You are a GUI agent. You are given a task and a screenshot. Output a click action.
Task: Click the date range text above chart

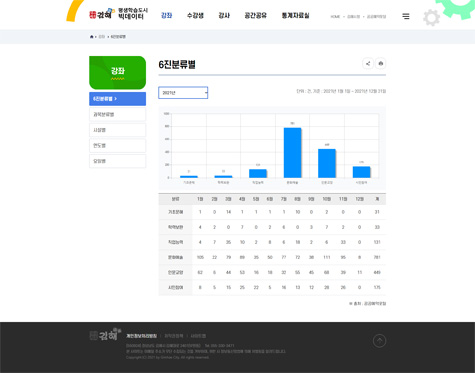pyautogui.click(x=341, y=91)
